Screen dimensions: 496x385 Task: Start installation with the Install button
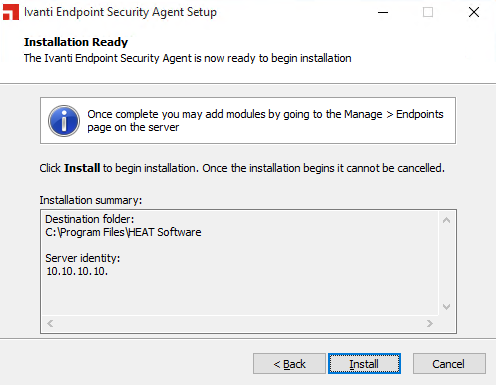point(364,364)
